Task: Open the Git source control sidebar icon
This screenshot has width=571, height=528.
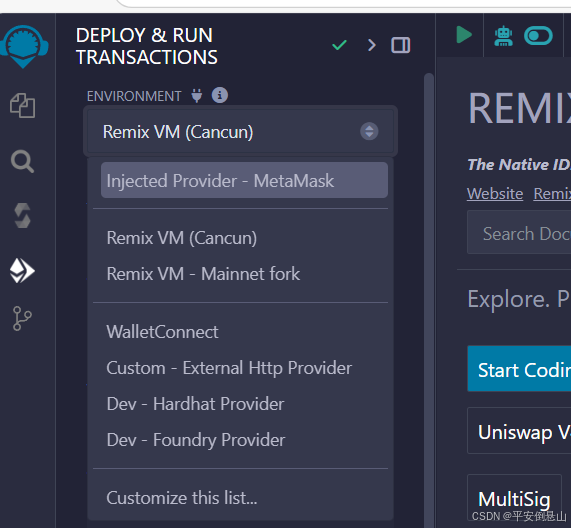Action: coord(22,319)
